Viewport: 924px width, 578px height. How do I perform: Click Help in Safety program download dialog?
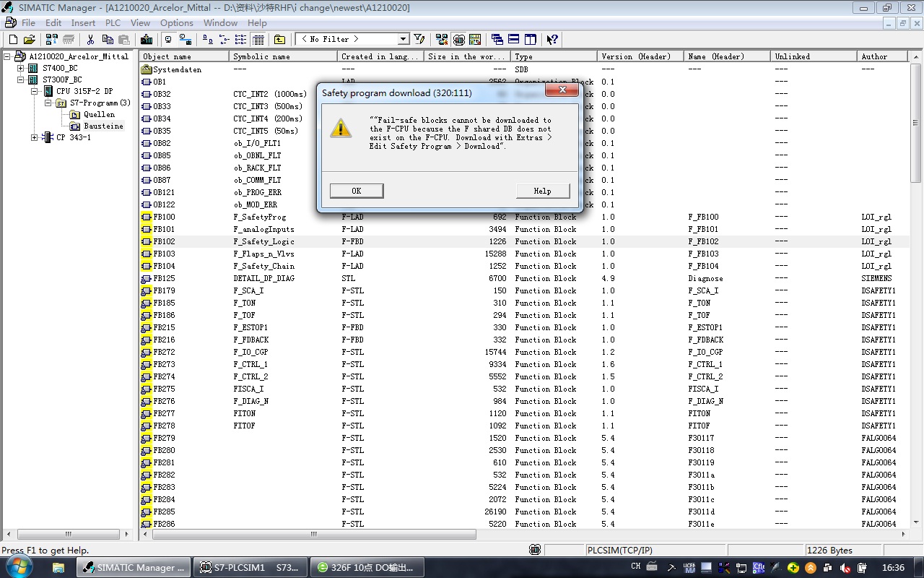pyautogui.click(x=543, y=191)
